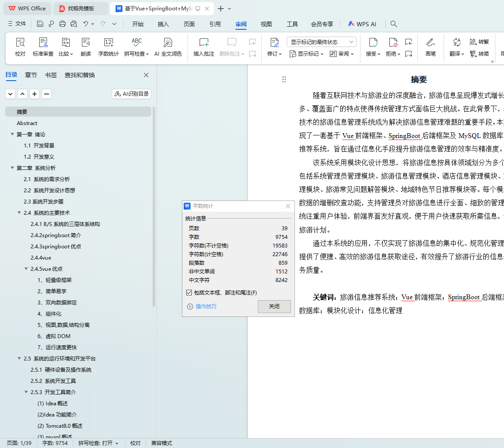
Task: Collapse the 2.4 系统的主要技术 node
Action: (x=19, y=213)
